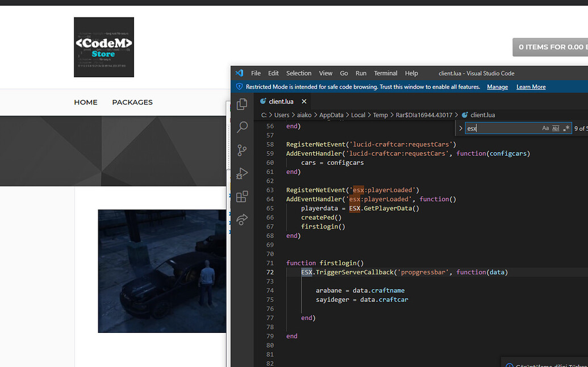Click the CodeM Store logo

(104, 47)
